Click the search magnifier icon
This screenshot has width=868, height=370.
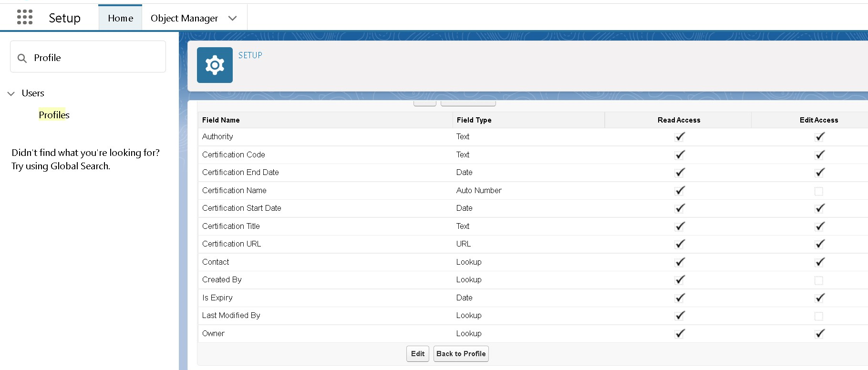(x=22, y=58)
